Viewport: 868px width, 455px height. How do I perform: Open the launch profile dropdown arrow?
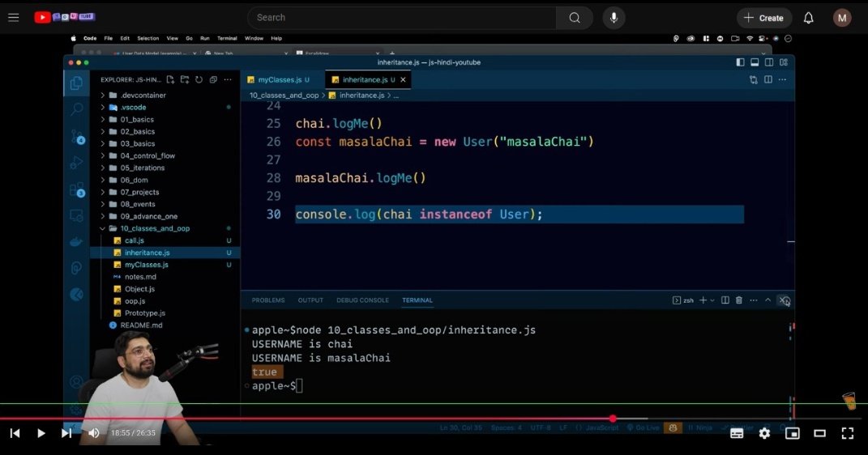[712, 300]
